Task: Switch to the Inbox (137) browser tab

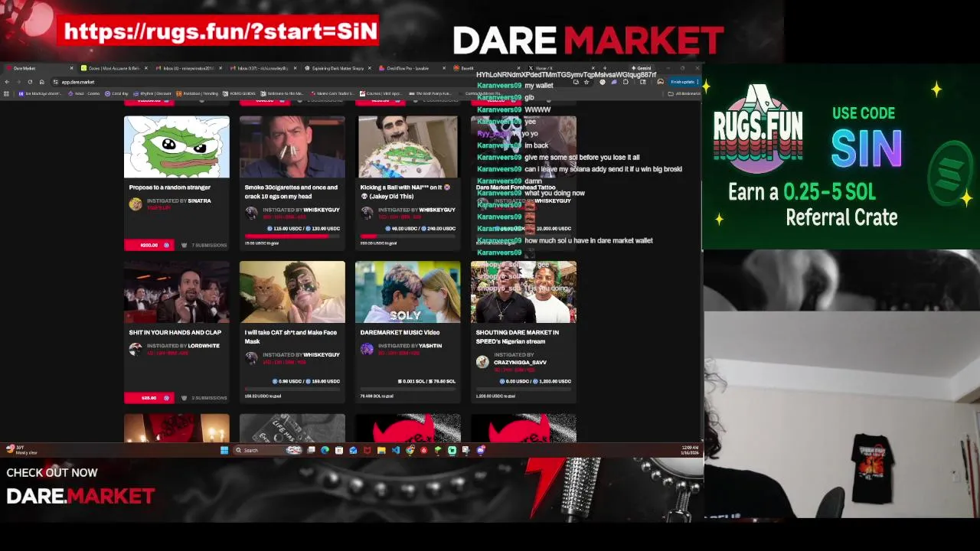Action: pos(263,68)
